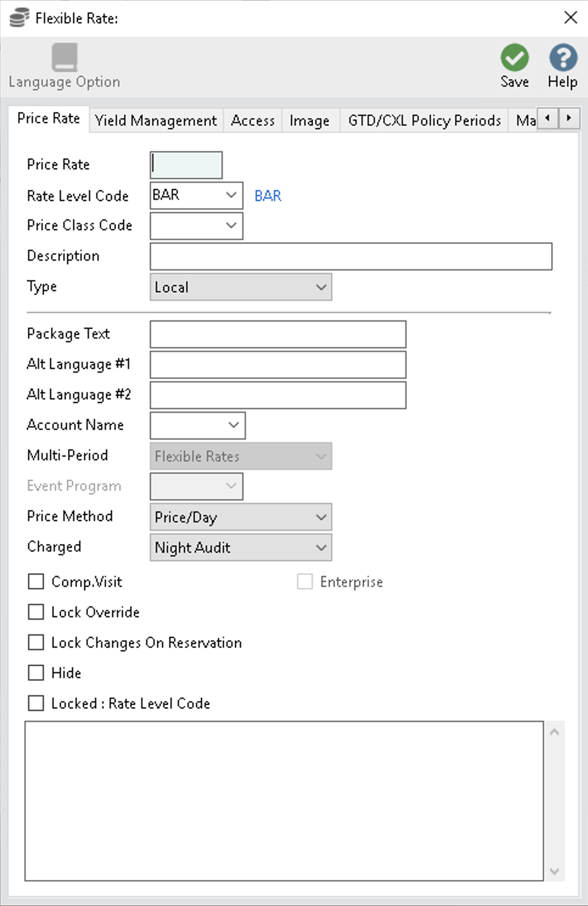Expand the Type dropdown showing Local

[x=321, y=287]
